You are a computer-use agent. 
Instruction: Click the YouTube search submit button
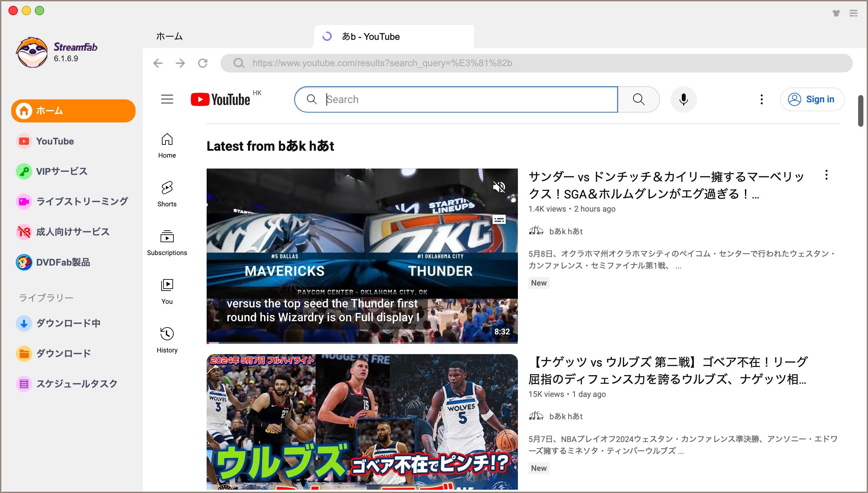638,99
